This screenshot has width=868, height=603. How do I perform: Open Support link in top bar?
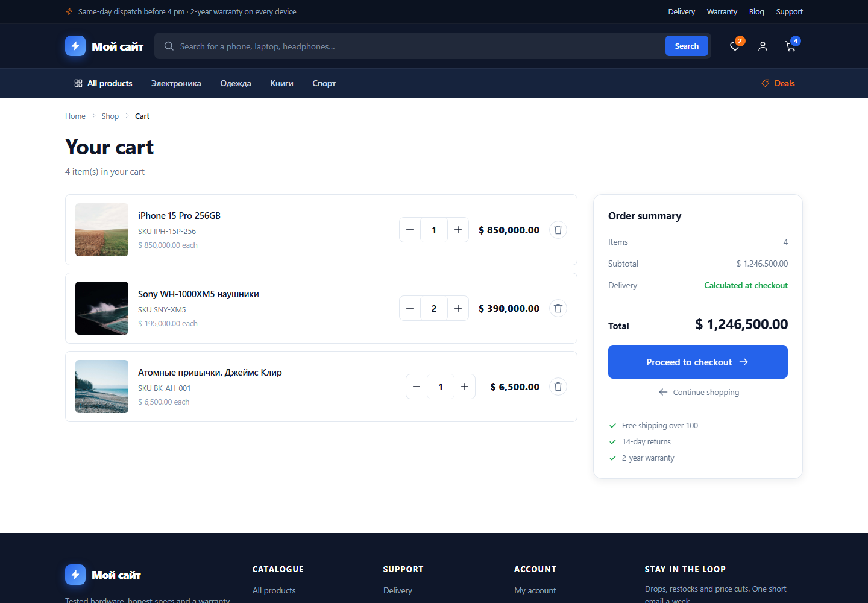click(789, 11)
